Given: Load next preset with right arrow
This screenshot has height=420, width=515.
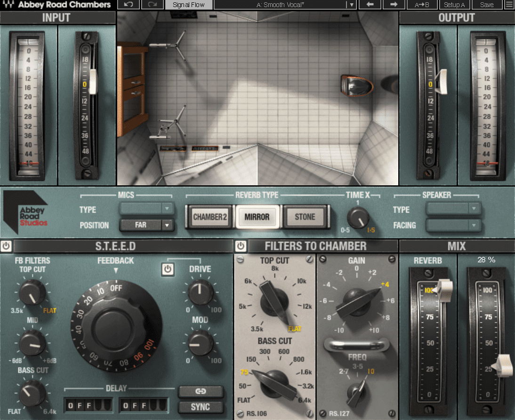Looking at the screenshot, I should click(394, 5).
